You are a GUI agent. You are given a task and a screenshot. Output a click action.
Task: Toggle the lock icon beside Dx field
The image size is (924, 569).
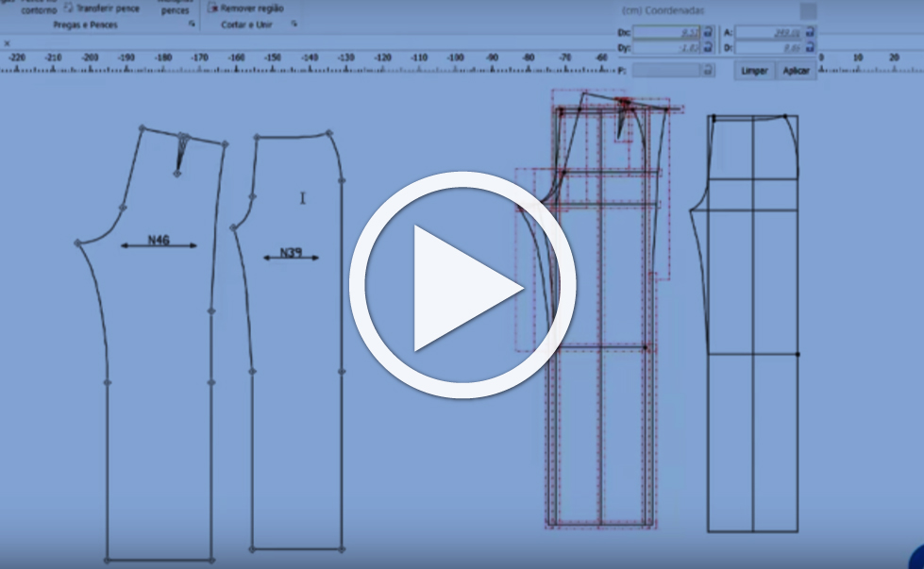point(708,32)
